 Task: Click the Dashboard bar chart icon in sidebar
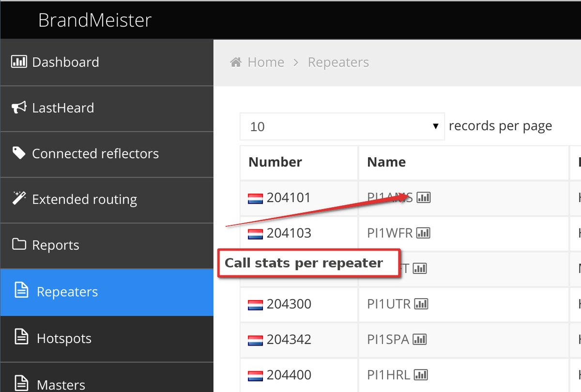(19, 61)
